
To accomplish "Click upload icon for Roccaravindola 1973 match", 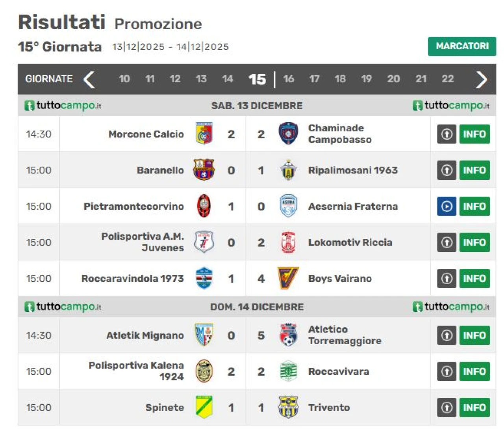I will coord(447,278).
